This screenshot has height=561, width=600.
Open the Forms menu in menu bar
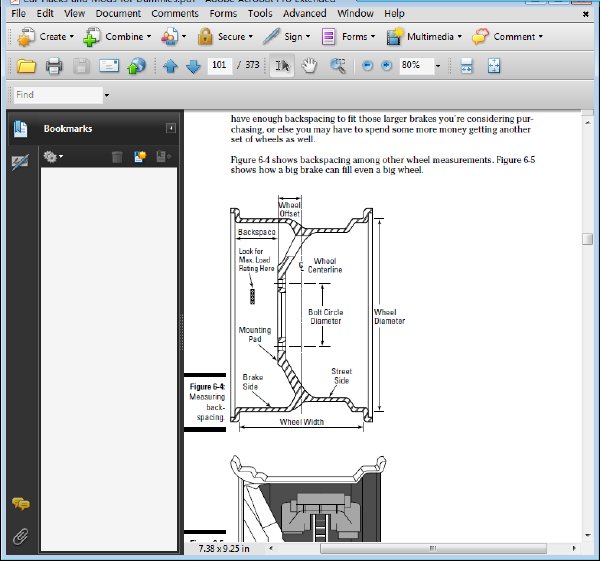coord(223,13)
